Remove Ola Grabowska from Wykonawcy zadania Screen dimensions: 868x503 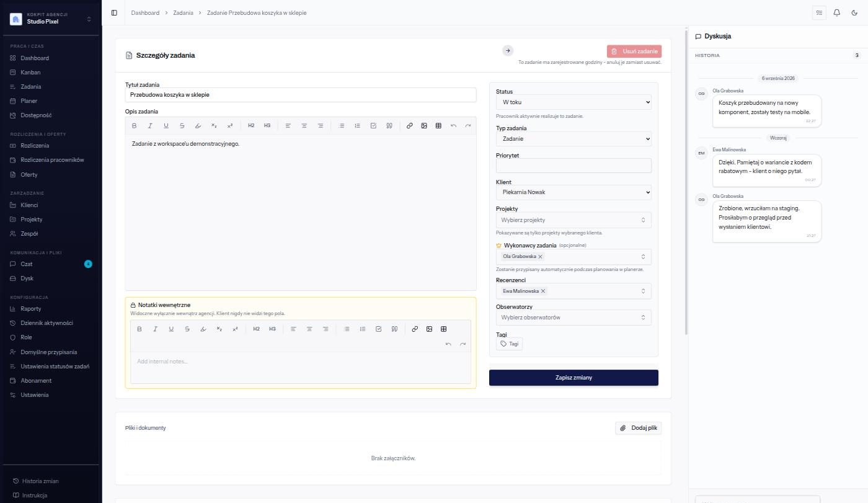541,257
